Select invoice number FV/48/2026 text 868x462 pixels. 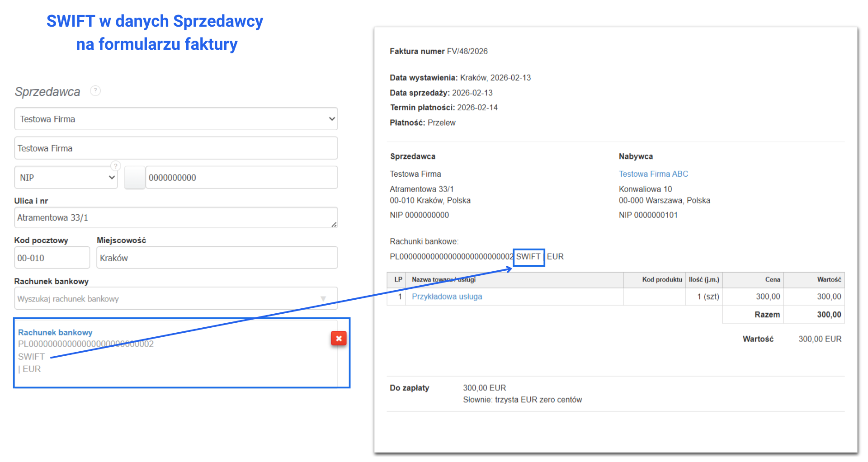(467, 52)
